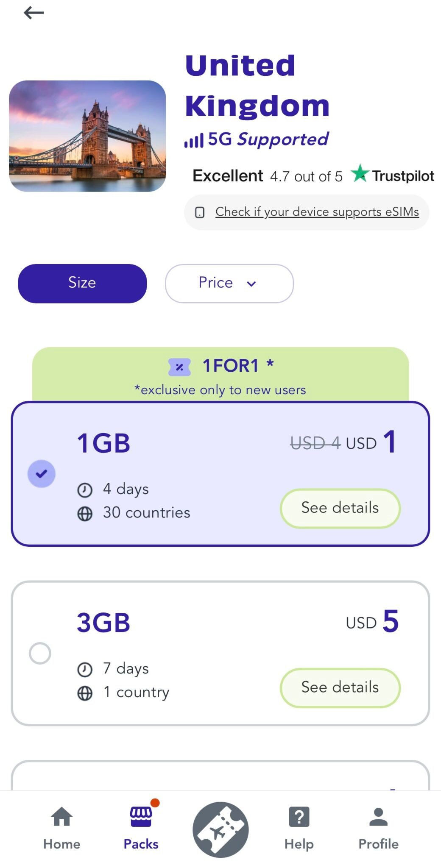Switch to the Packs navigation tab
The height and width of the screenshot is (868, 441).
[141, 829]
